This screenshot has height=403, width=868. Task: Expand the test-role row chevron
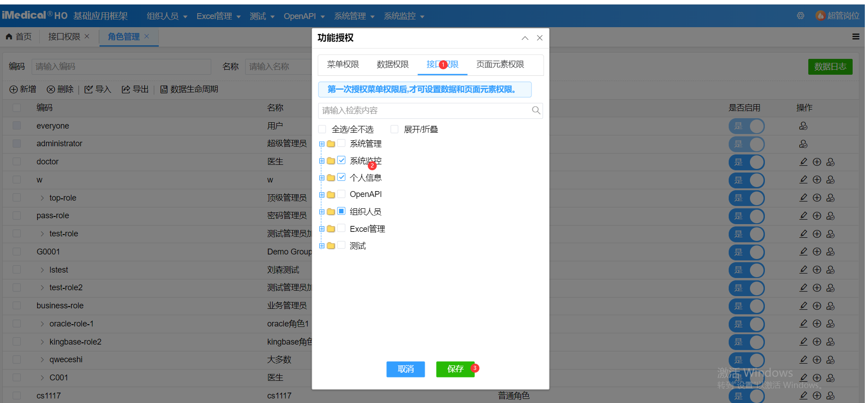tap(42, 234)
